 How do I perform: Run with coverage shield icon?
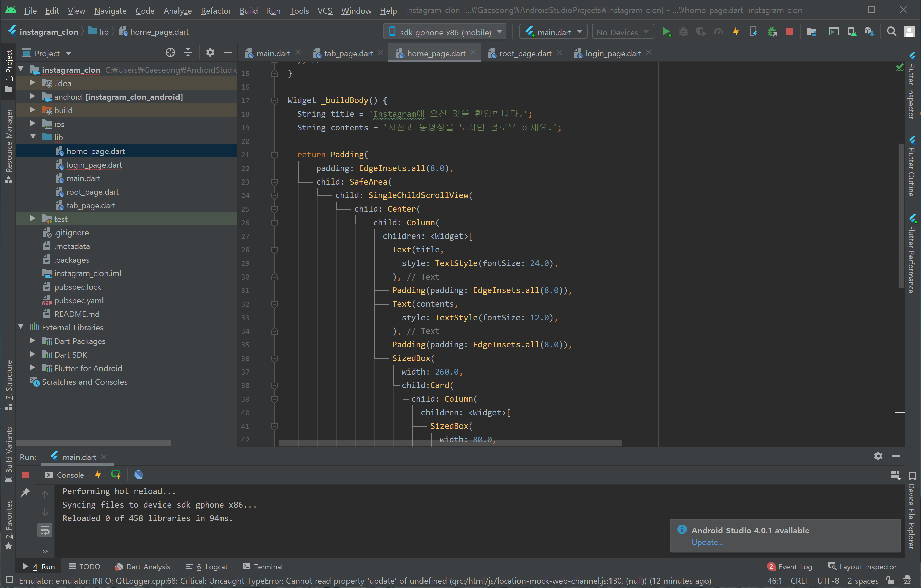tap(700, 32)
